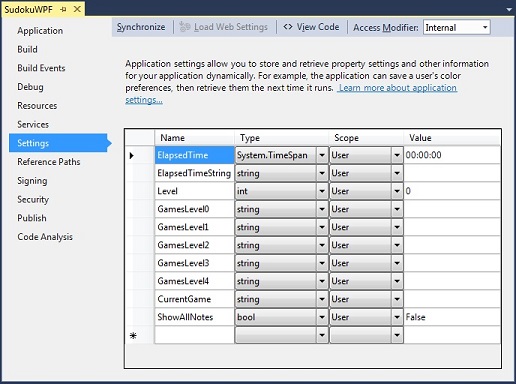The height and width of the screenshot is (384, 516).
Task: Open Scope dropdown for Level
Action: point(397,191)
